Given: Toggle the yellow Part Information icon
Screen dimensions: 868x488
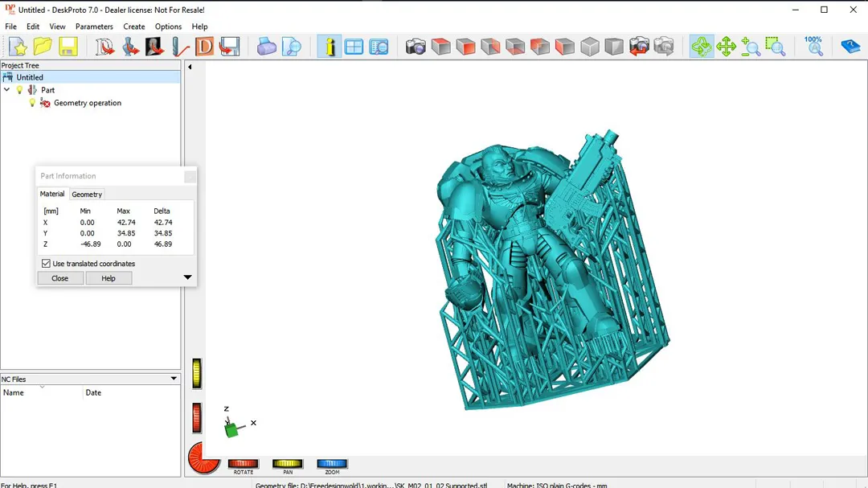Looking at the screenshot, I should click(x=330, y=47).
